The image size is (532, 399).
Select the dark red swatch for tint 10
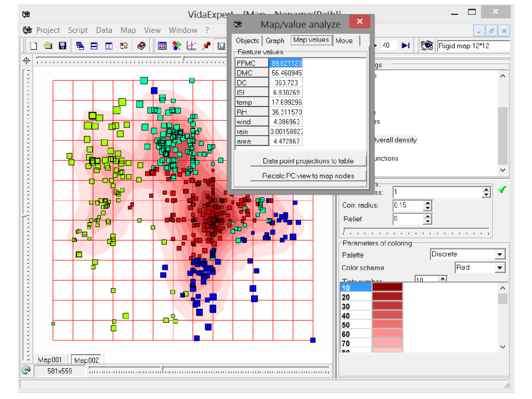[387, 287]
